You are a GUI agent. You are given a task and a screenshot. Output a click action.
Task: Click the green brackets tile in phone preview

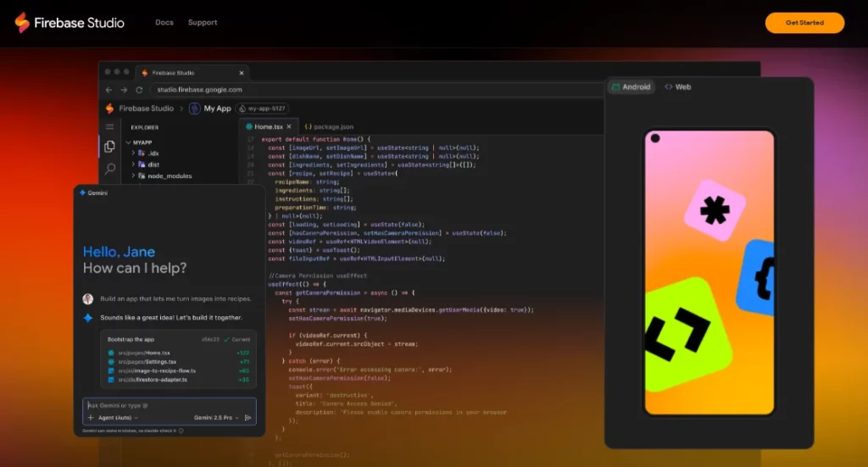click(687, 336)
